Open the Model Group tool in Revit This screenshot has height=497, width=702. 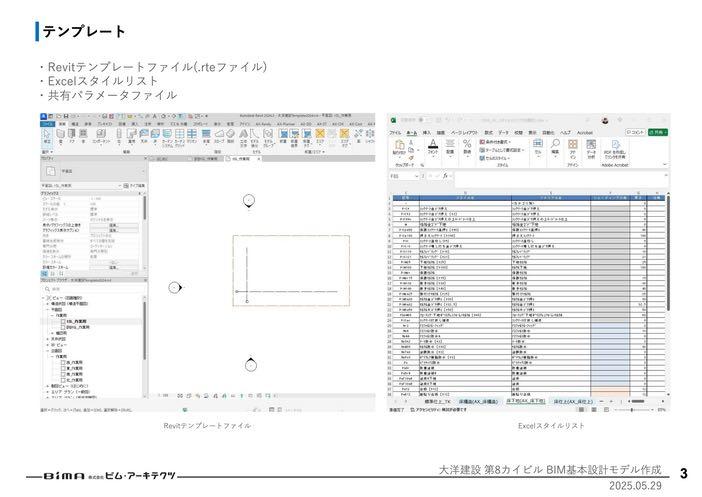[x=268, y=137]
